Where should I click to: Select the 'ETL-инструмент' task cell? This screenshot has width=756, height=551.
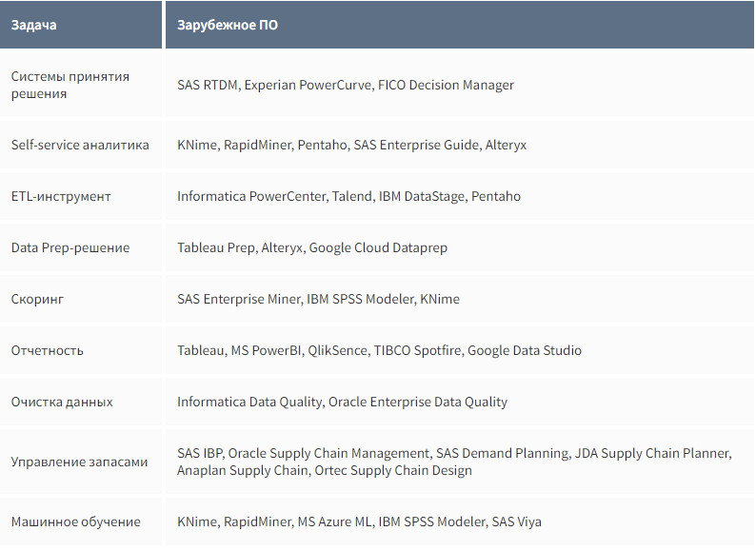61,196
